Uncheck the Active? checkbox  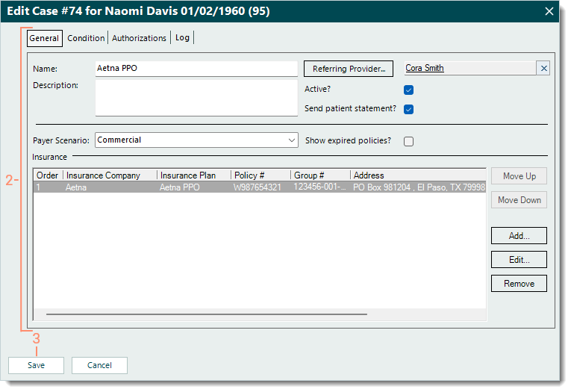point(408,90)
